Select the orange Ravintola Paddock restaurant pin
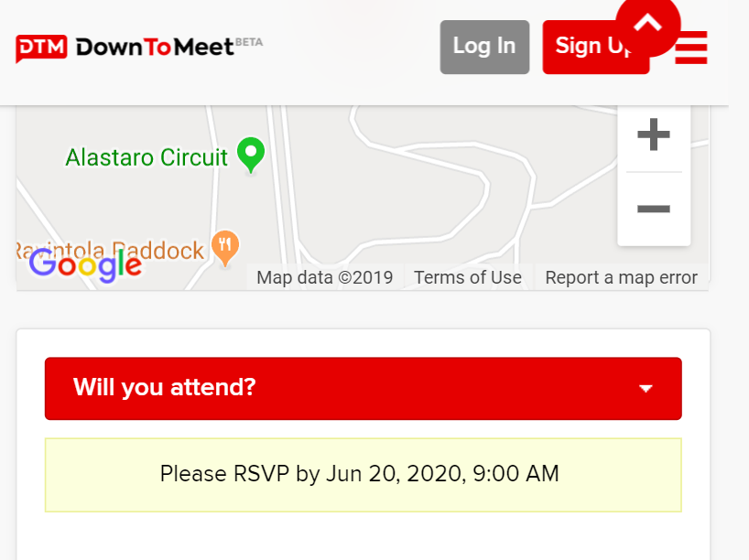The image size is (749, 560). (x=225, y=248)
